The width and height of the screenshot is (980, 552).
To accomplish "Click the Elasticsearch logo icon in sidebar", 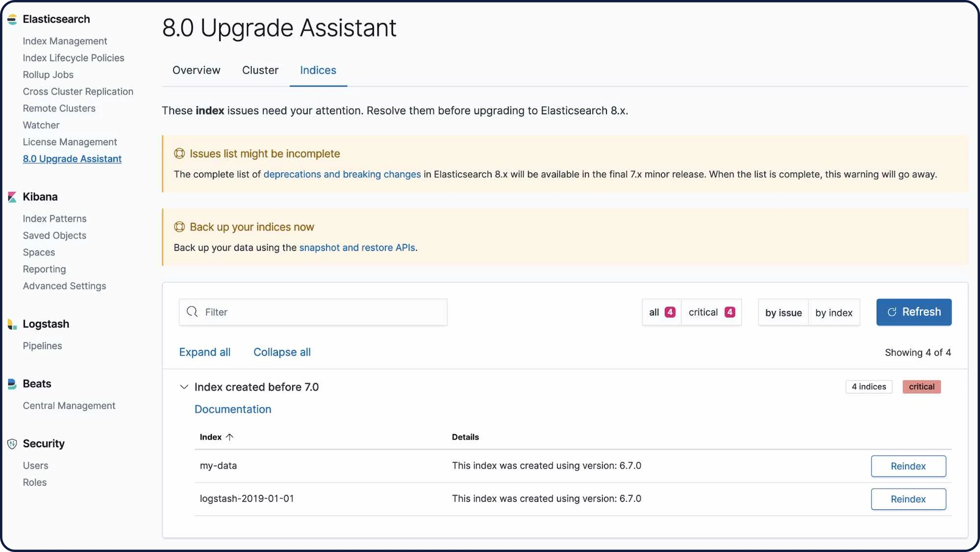I will [12, 20].
